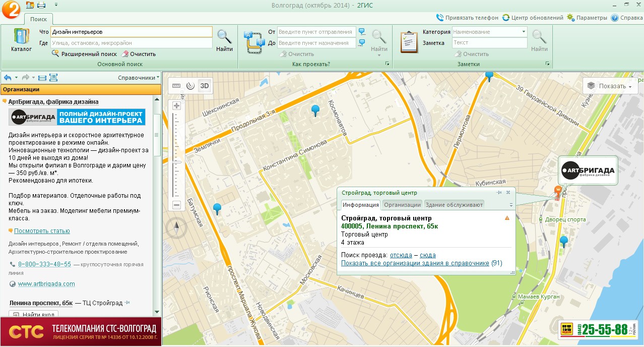644x347 pixels.
Task: Zoom out with the map minus button
Action: 176,205
